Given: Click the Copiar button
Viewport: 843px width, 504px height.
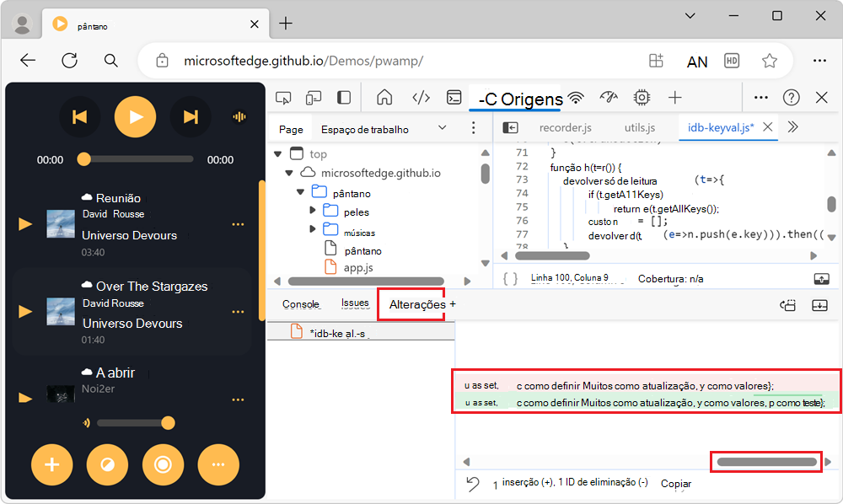Looking at the screenshot, I should (x=676, y=483).
